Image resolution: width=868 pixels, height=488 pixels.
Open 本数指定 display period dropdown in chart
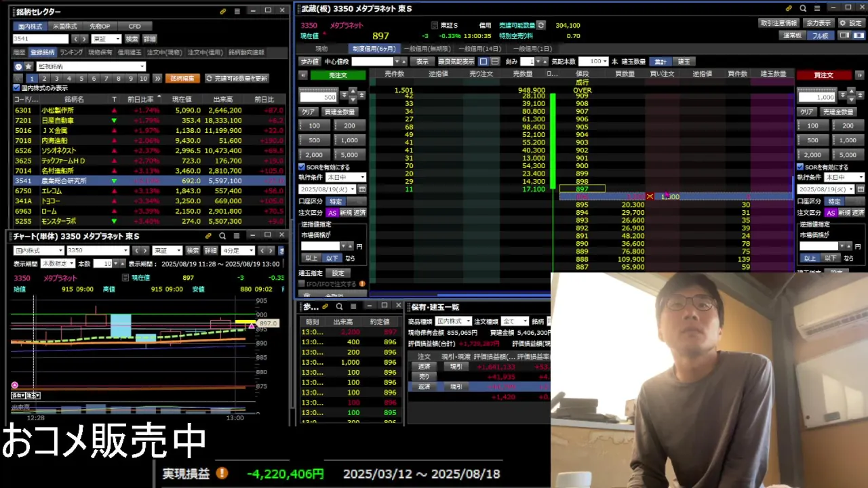pyautogui.click(x=58, y=263)
